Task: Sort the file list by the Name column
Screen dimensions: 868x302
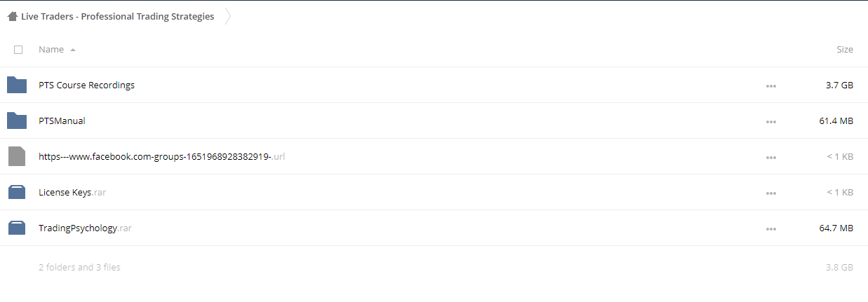Action: pyautogui.click(x=51, y=50)
